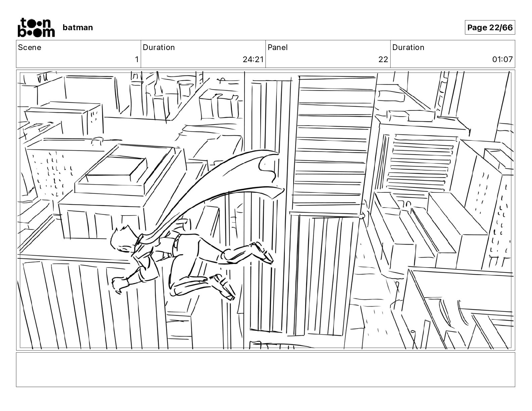The width and height of the screenshot is (532, 411).
Task: Click the 'Panel' header label
Action: (278, 47)
